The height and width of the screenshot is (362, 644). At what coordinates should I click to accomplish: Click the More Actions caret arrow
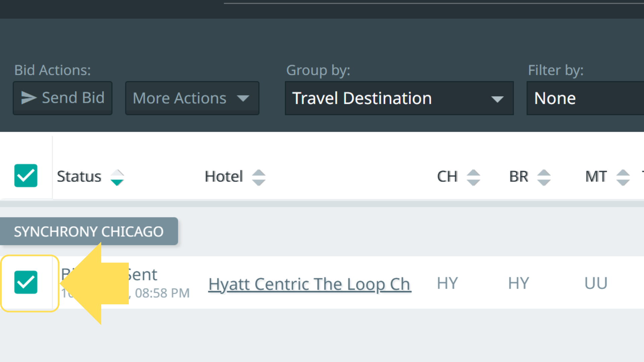[243, 99]
